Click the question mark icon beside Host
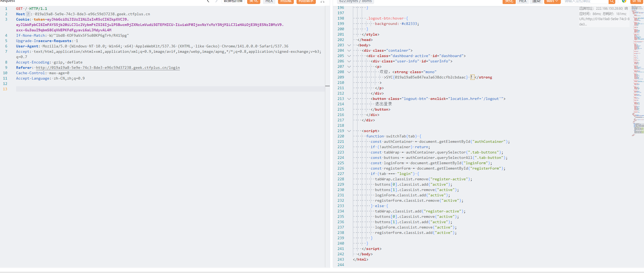 [x=28, y=14]
